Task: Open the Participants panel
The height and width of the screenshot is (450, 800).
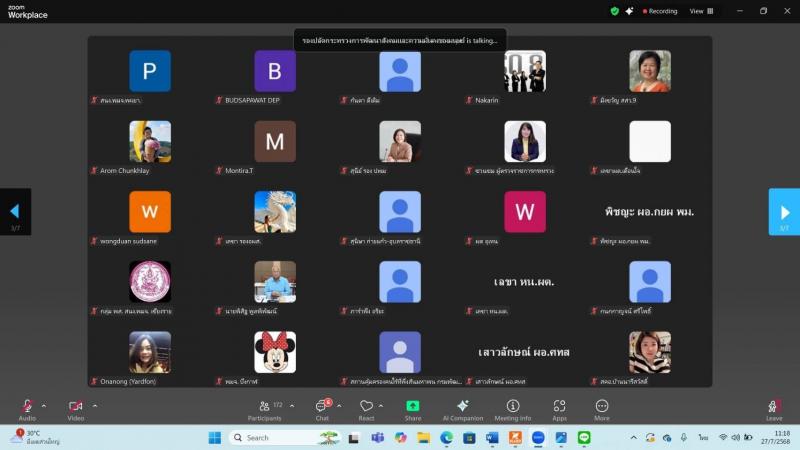Action: click(x=264, y=410)
